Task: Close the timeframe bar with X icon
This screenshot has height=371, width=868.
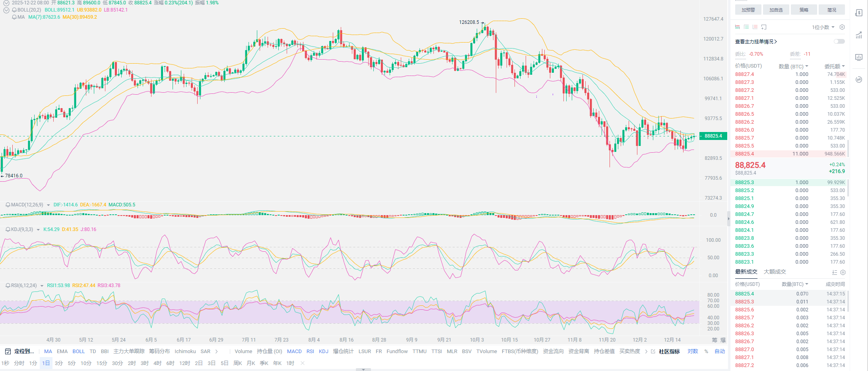Action: point(303,363)
